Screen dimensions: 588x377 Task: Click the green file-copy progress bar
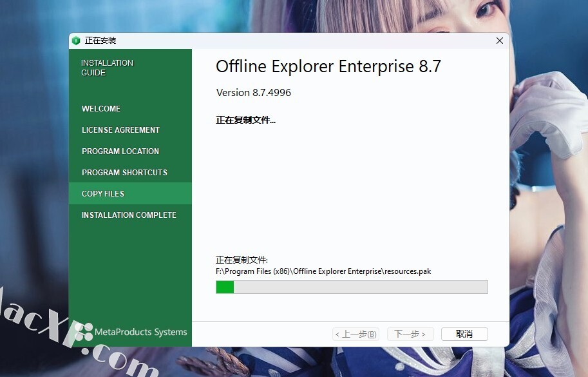click(x=352, y=287)
